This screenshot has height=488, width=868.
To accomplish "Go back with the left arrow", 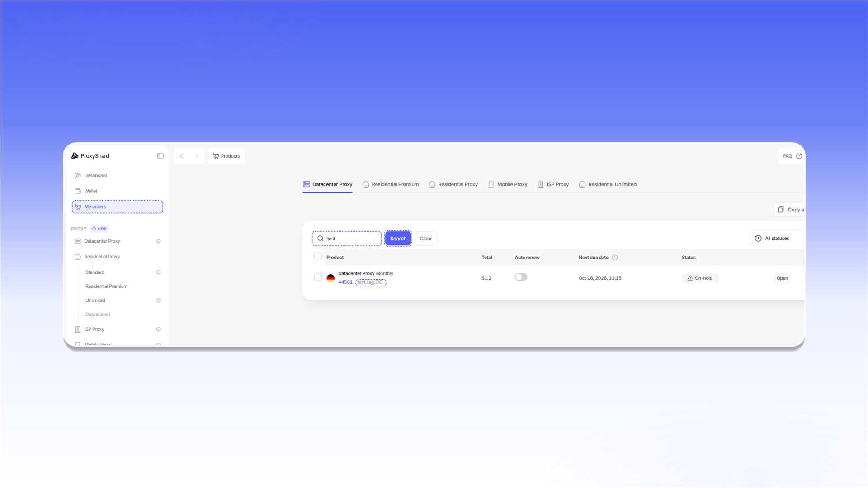I will pos(182,156).
